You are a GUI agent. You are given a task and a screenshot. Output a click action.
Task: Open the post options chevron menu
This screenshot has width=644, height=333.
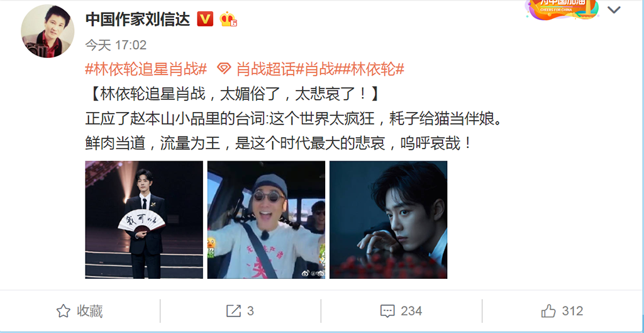(x=614, y=10)
